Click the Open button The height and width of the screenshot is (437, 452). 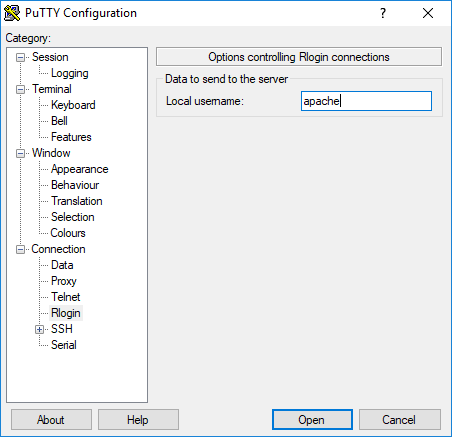click(x=312, y=420)
